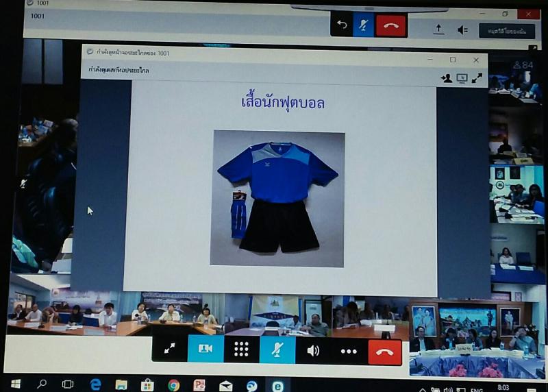Click the viewer status text กำลังดูเดสก์ทอประยะไกล
Image resolution: width=548 pixels, height=392 pixels.
click(119, 70)
